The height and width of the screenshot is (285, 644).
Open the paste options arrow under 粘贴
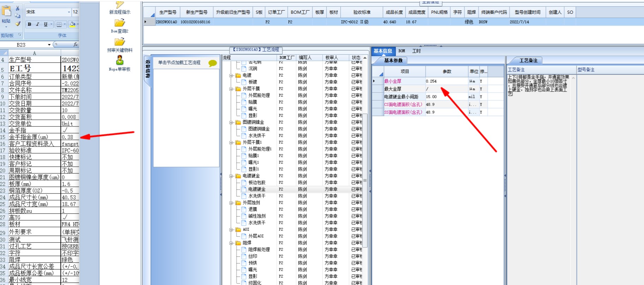[x=6, y=27]
